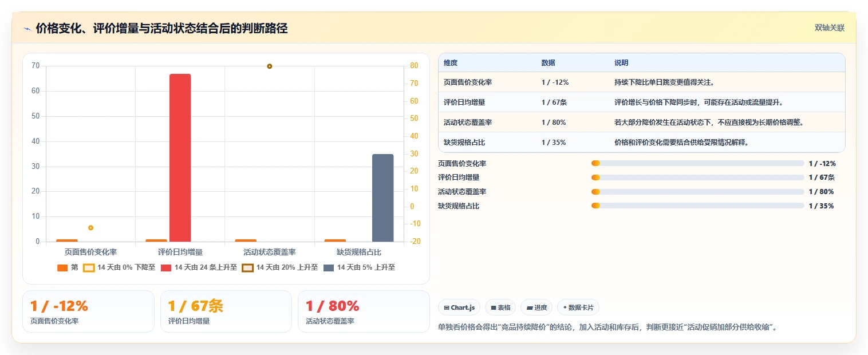Toggle legend entry 14 天由 24 条上升至
The height and width of the screenshot is (355, 868).
[x=199, y=267]
